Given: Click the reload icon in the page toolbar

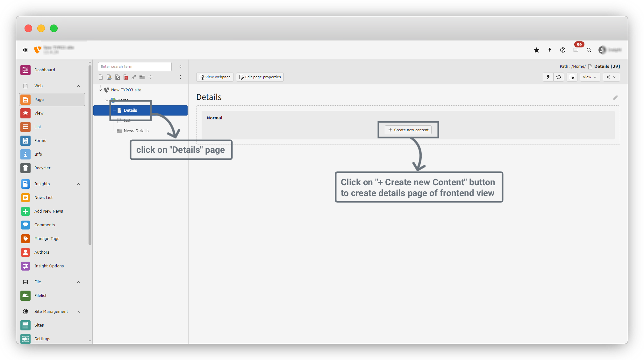Looking at the screenshot, I should tap(559, 77).
